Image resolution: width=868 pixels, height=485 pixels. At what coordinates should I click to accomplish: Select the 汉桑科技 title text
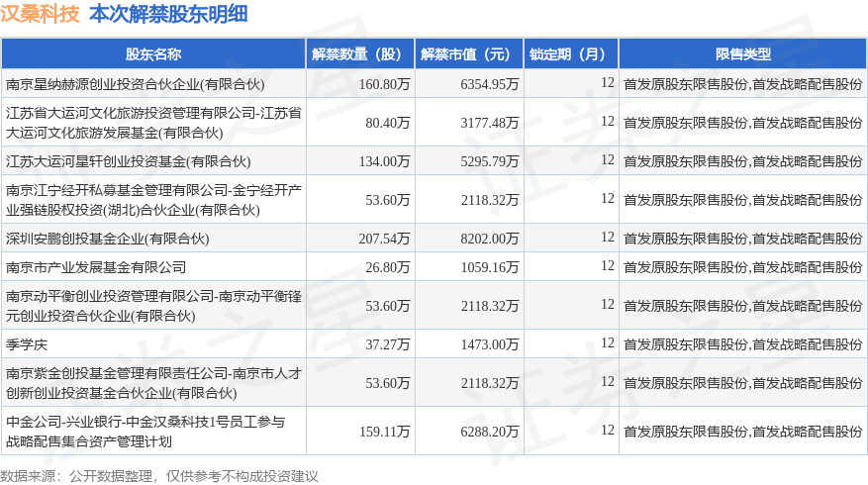(x=40, y=14)
